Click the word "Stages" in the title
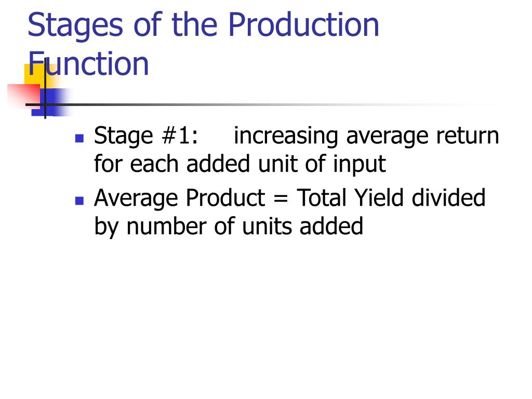This screenshot has height=399, width=532. click(x=75, y=25)
